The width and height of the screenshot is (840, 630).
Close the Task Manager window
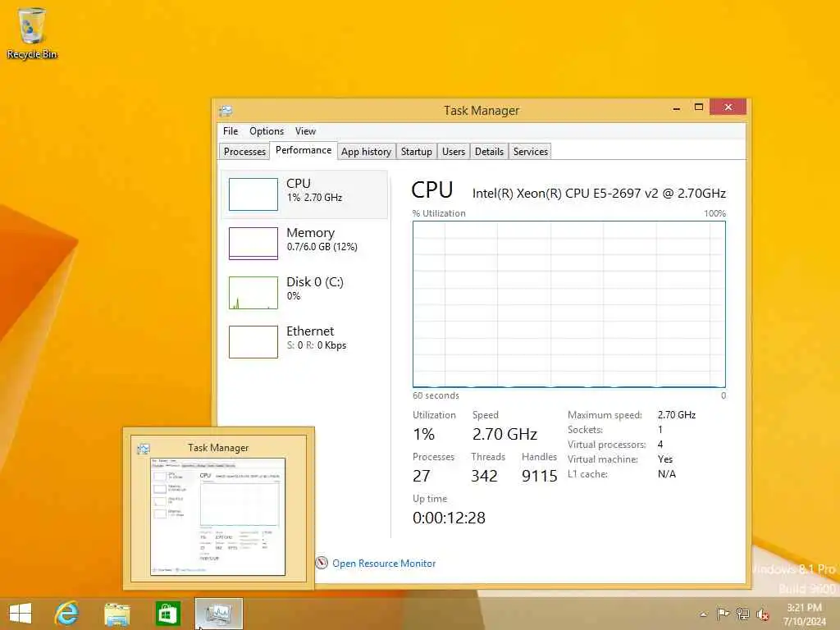pos(728,107)
